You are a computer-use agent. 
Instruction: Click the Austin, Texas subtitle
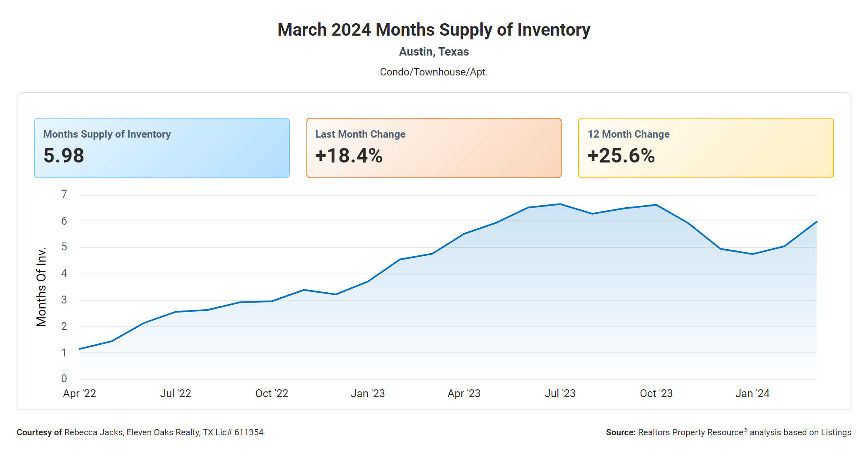(434, 52)
